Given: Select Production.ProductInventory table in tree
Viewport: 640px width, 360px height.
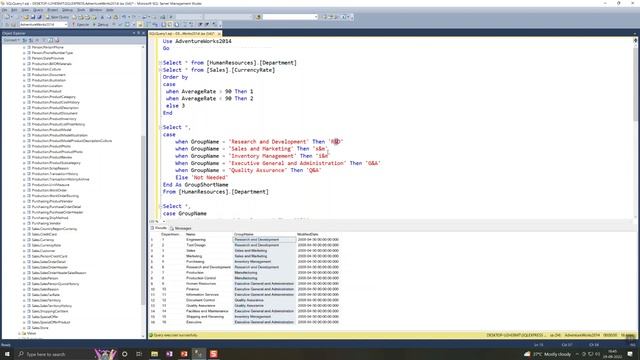Looking at the screenshot, I should 54,119.
